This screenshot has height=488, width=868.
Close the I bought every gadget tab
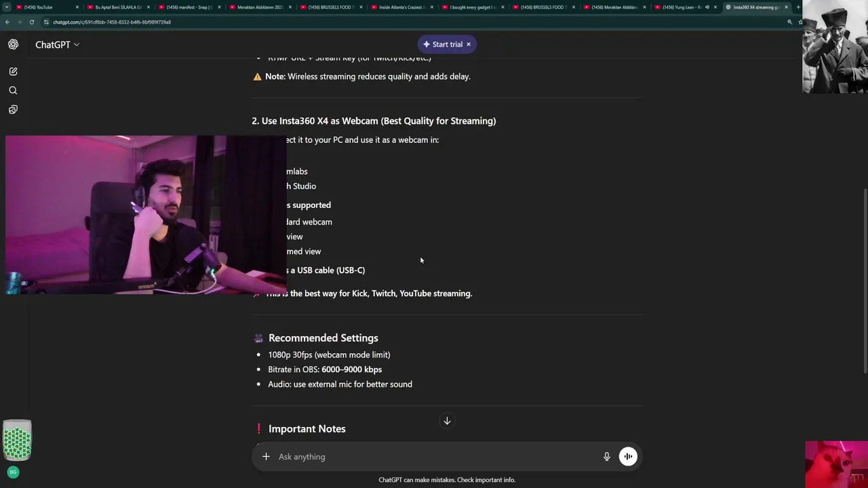[x=502, y=7]
